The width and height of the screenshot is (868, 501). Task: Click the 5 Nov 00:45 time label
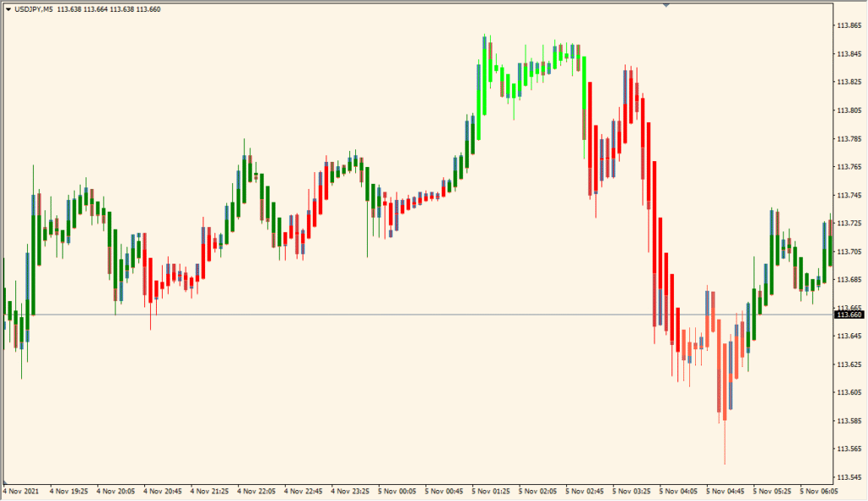coord(444,491)
